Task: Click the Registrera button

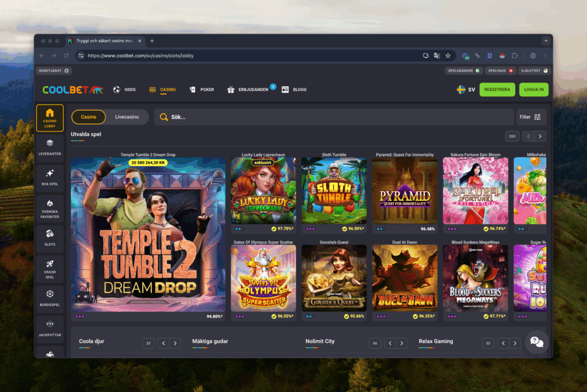Action: click(x=497, y=90)
